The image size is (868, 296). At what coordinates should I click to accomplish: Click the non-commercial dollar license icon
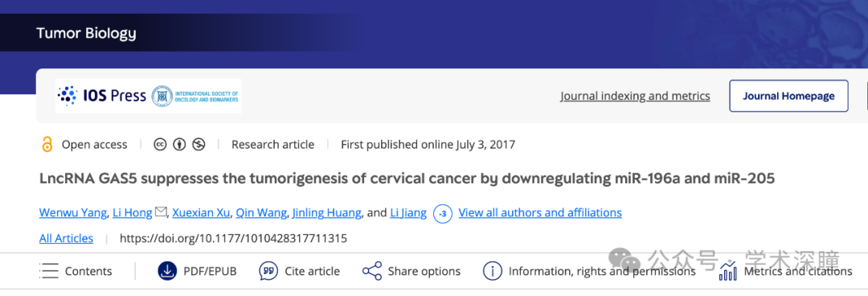(x=199, y=145)
